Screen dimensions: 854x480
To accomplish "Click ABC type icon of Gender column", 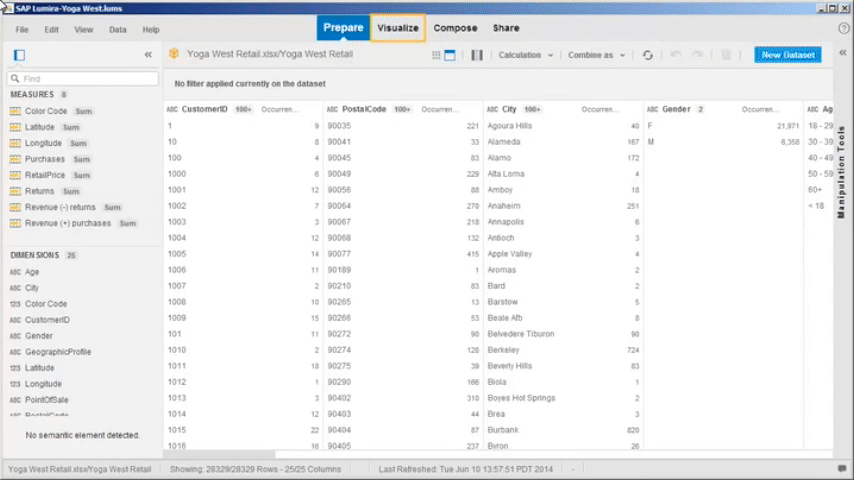I will click(652, 110).
